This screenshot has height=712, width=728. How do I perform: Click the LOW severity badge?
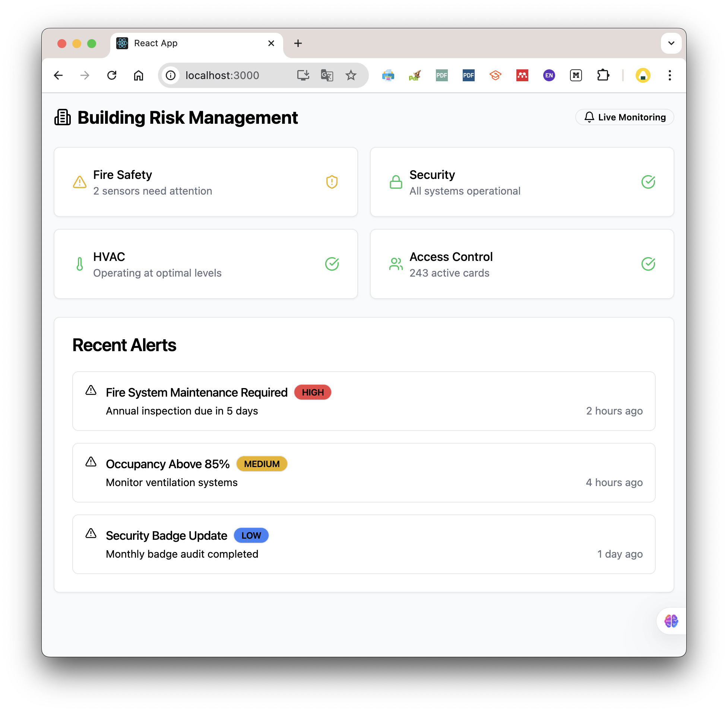(x=251, y=535)
